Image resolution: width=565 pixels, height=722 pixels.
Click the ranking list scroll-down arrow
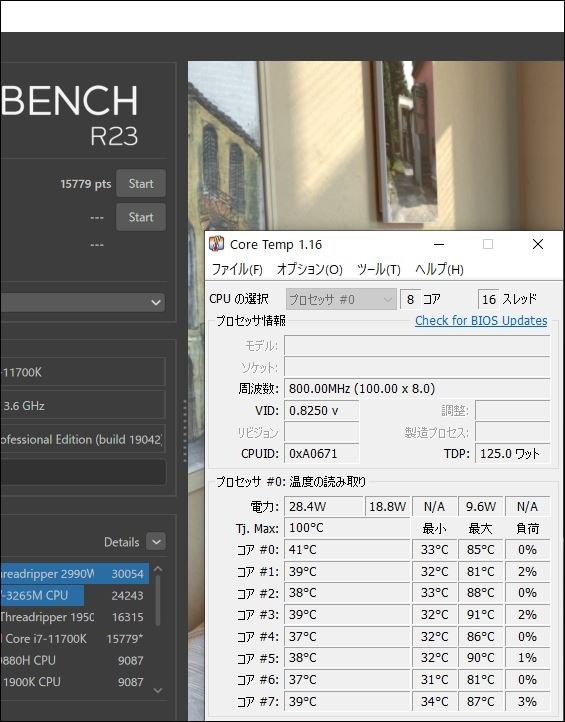click(158, 690)
